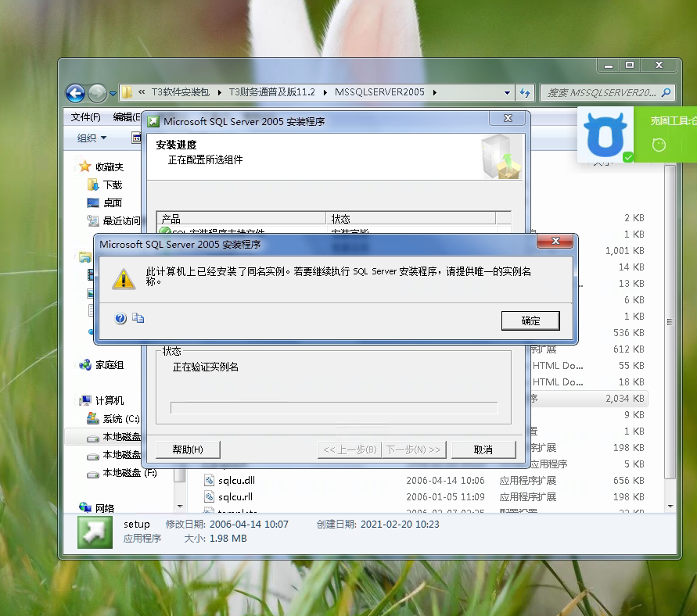697x616 pixels.
Task: Open the 文件(F) menu
Action: pos(86,117)
